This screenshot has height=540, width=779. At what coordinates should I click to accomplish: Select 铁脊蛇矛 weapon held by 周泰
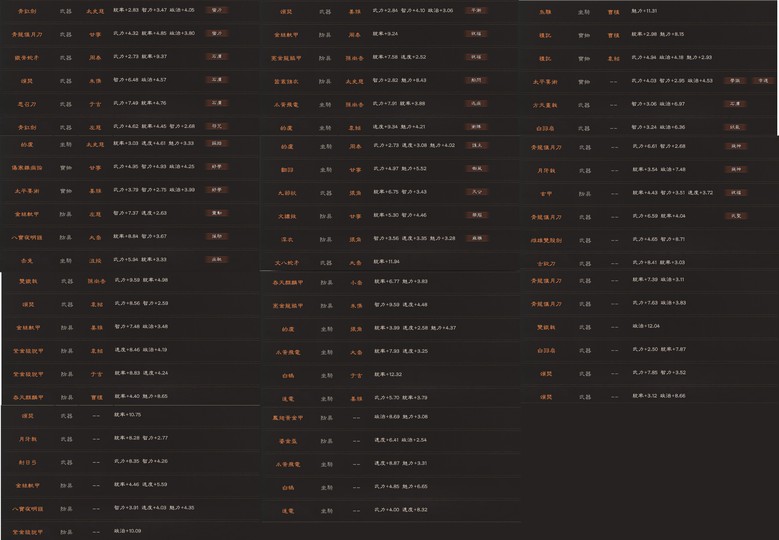26,56
